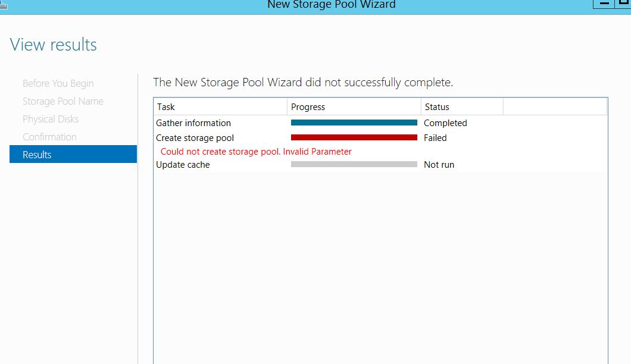Click the Invalid Parameter error message
Viewport: 631px width, 364px height.
pyautogui.click(x=256, y=152)
